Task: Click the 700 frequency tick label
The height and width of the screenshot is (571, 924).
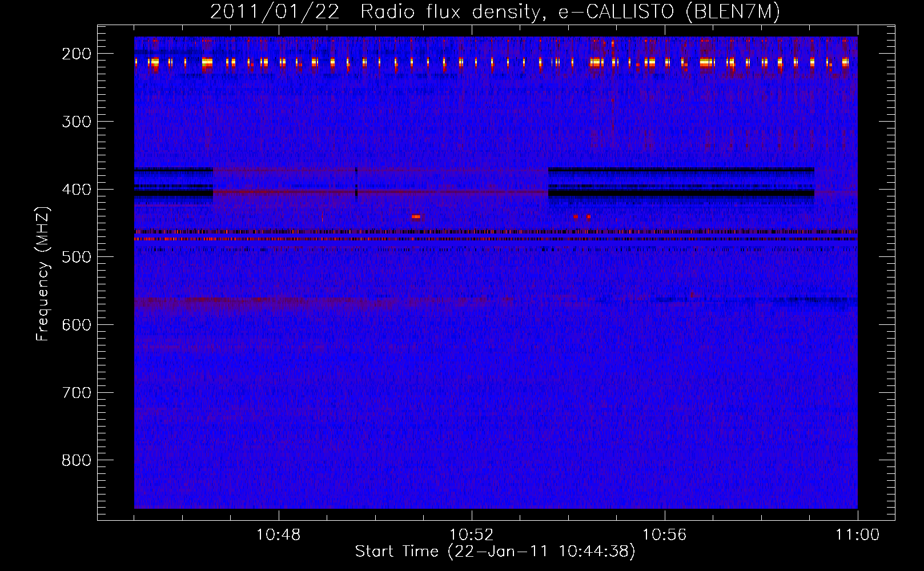Action: (77, 393)
